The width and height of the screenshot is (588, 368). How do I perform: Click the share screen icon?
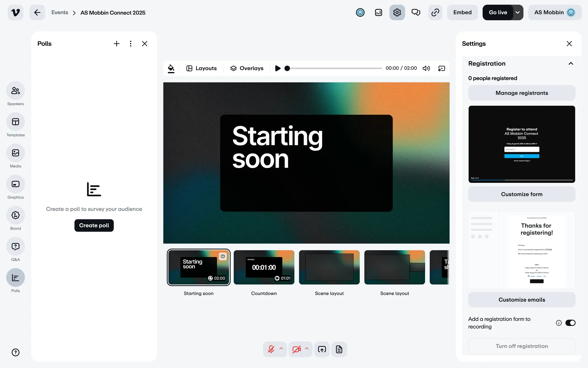click(x=322, y=349)
